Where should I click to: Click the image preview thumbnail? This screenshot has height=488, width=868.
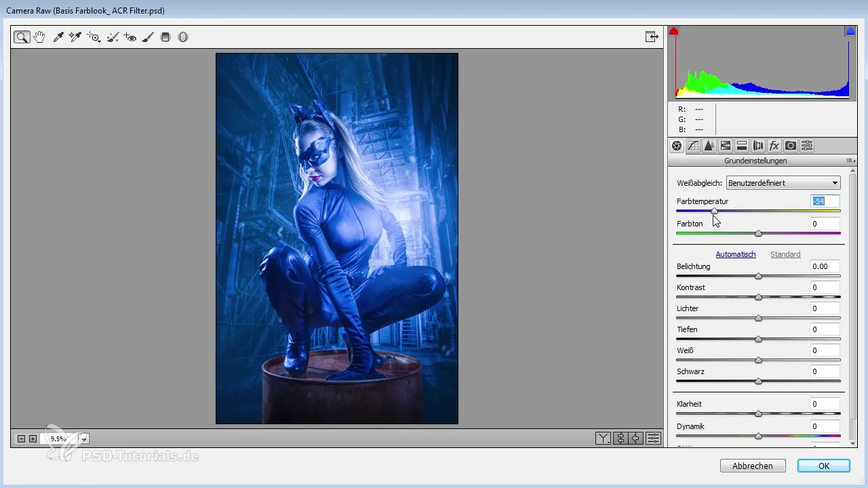(x=337, y=239)
